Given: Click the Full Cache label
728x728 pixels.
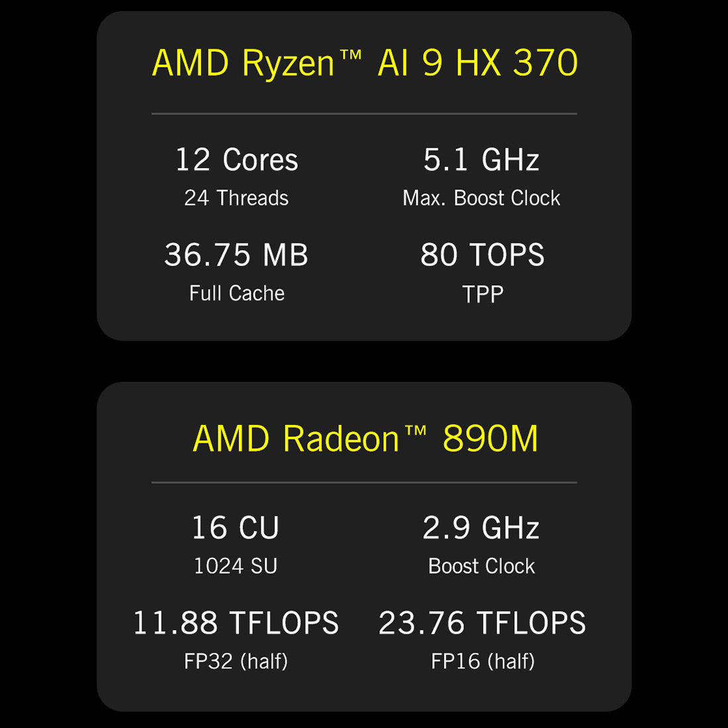Looking at the screenshot, I should click(236, 293).
